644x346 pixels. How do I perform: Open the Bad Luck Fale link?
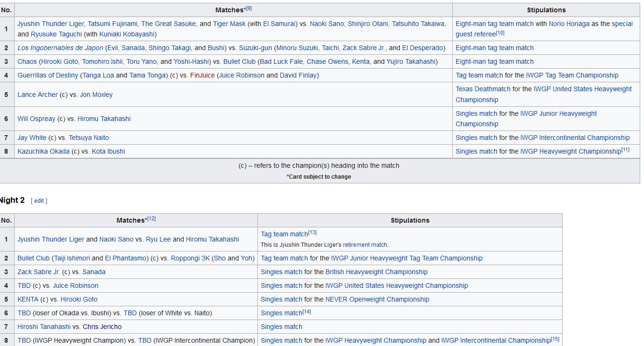[x=281, y=61]
